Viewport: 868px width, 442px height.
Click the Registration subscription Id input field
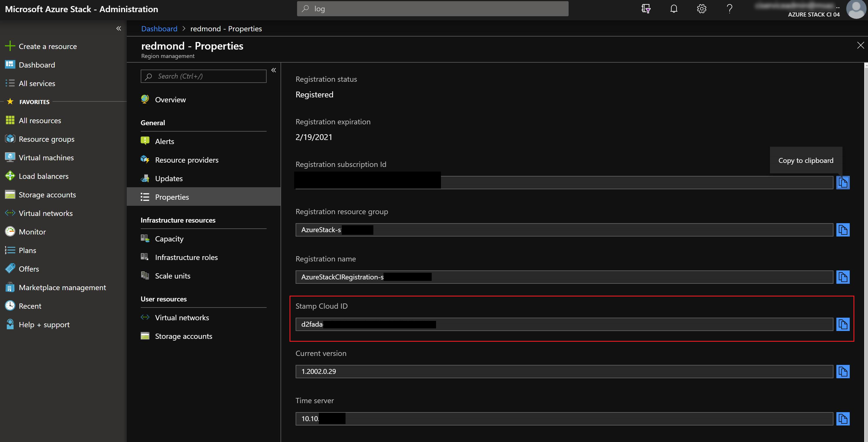(x=564, y=182)
